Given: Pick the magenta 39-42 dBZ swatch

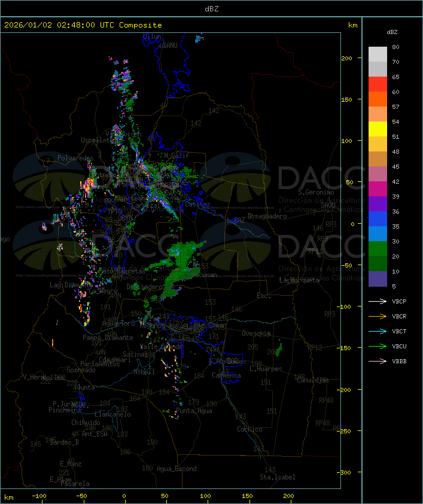Looking at the screenshot, I should (378, 189).
